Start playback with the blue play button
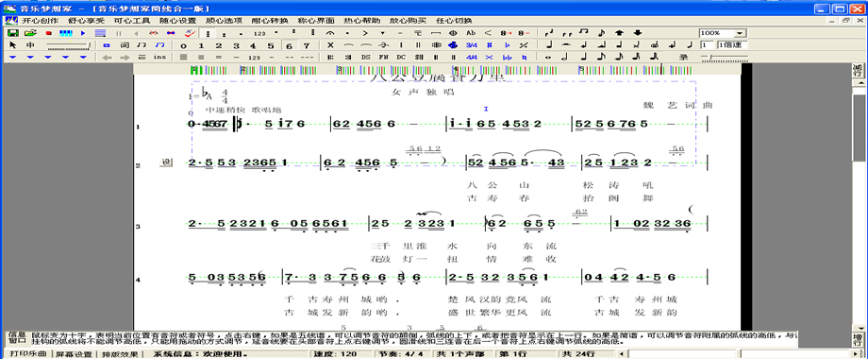The height and width of the screenshot is (359, 868). 83,33
